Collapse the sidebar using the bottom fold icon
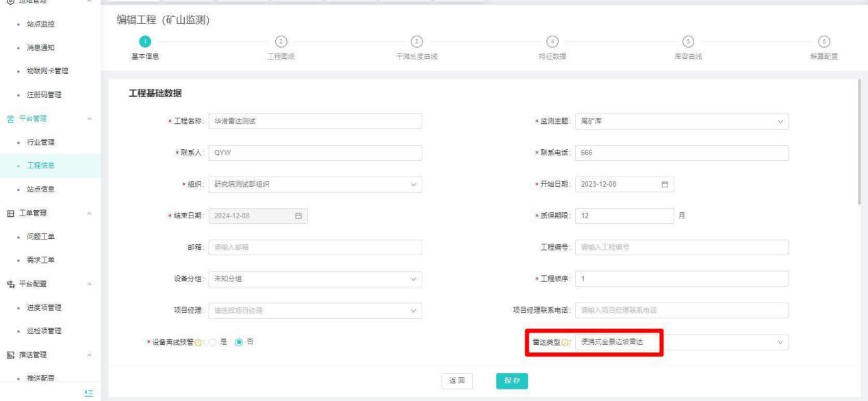 pyautogui.click(x=88, y=392)
